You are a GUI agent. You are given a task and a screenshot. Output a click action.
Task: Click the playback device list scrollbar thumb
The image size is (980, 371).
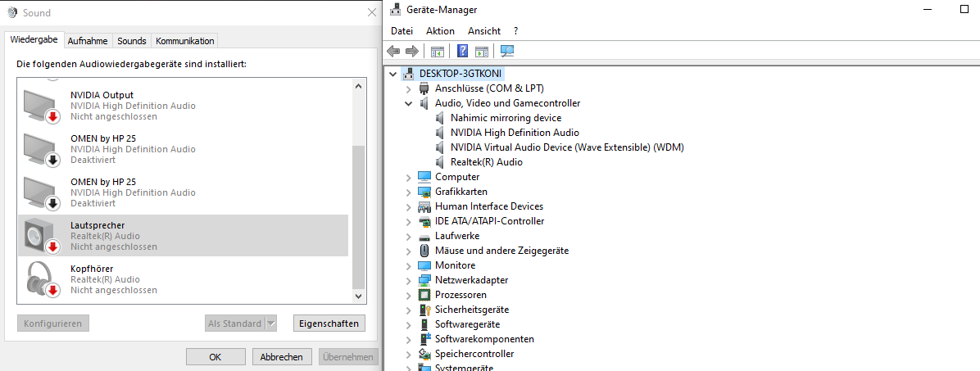(358, 215)
